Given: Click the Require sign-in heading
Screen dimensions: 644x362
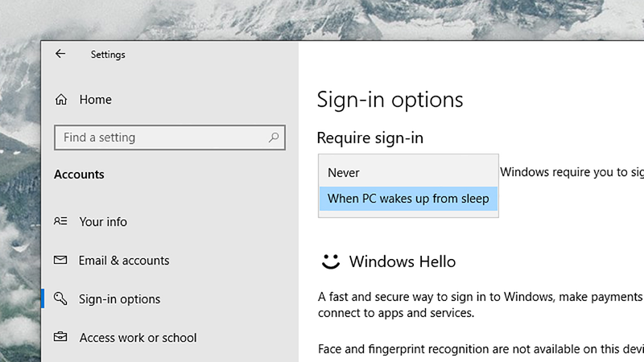Looking at the screenshot, I should [x=370, y=138].
